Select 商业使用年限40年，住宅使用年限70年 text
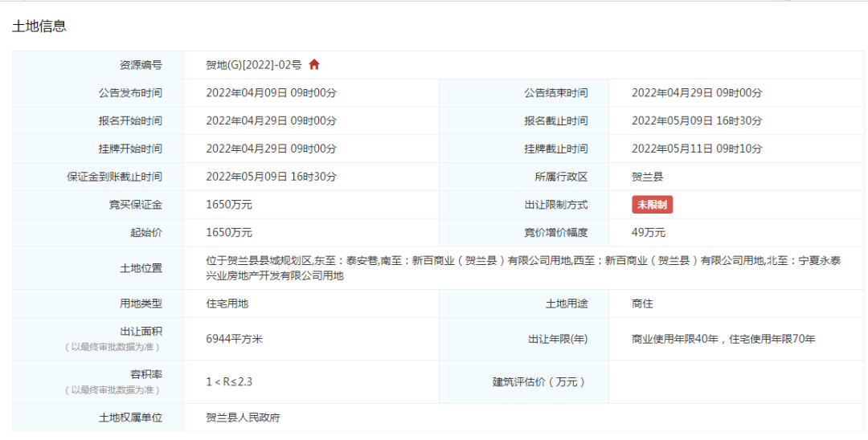This screenshot has width=868, height=440. pyautogui.click(x=723, y=339)
